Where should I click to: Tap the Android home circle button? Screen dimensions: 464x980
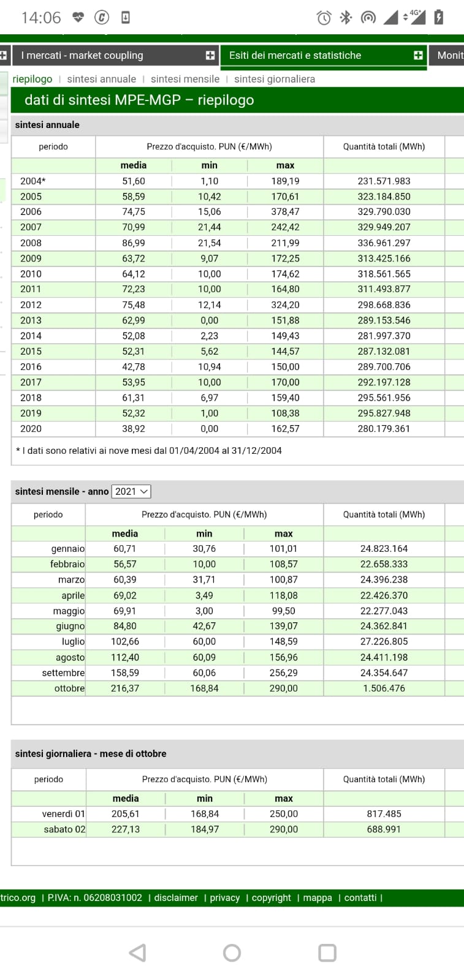pos(232,952)
